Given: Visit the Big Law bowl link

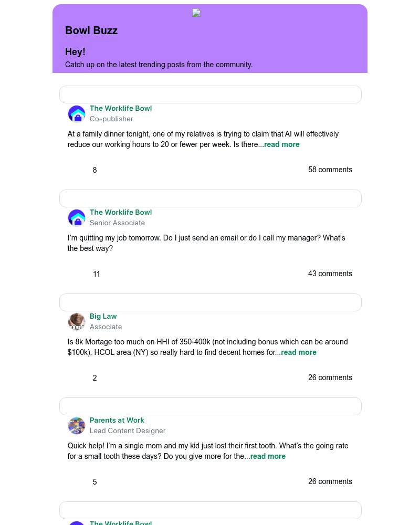Looking at the screenshot, I should point(103,317).
